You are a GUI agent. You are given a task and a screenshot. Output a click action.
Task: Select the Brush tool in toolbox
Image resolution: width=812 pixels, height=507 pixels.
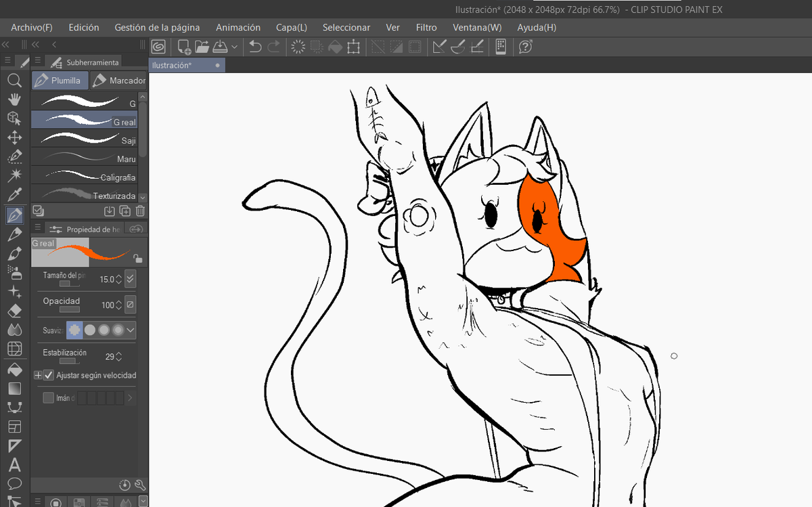click(x=14, y=254)
